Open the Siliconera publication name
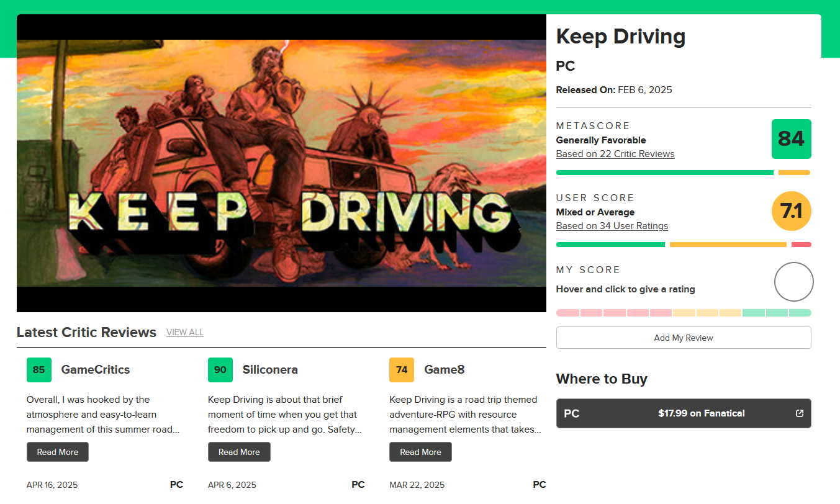 (270, 370)
